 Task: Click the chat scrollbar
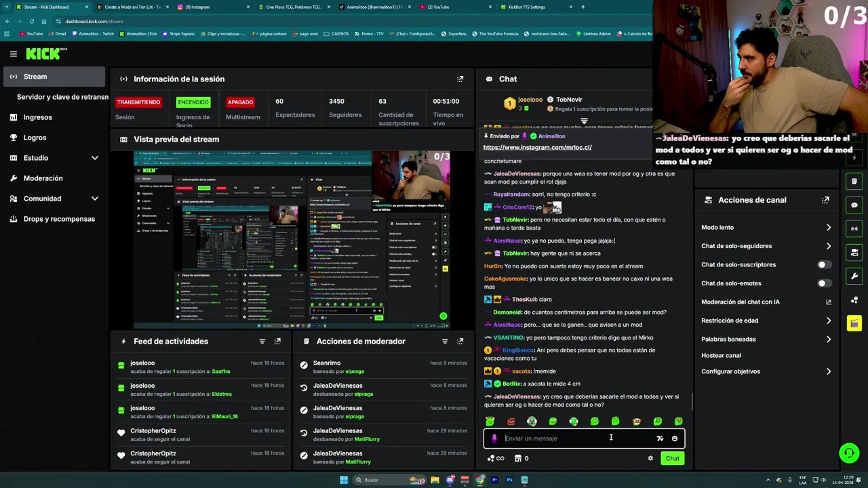692,401
